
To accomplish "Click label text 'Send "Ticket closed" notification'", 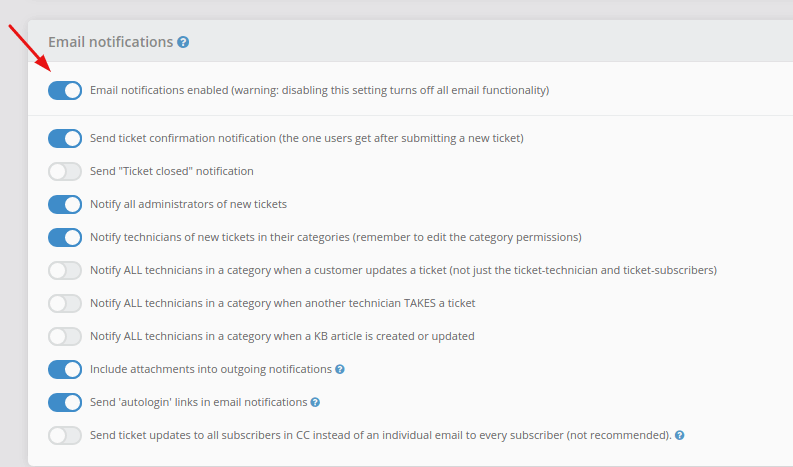I will point(171,172).
